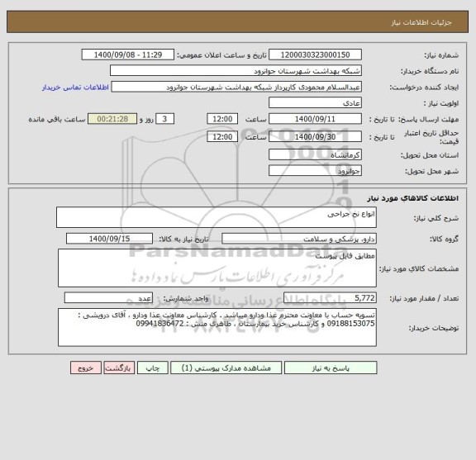Viewport: 476px width, 460px height.
Task: Click the بازگشت back button
Action: 119,368
